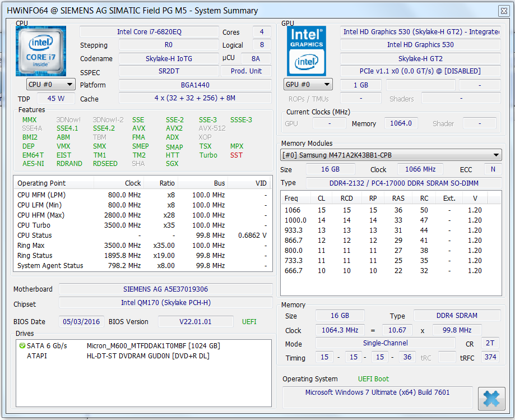Screen dimensions: 515x420
Task: Click the tRFC value 374
Action: pyautogui.click(x=490, y=357)
